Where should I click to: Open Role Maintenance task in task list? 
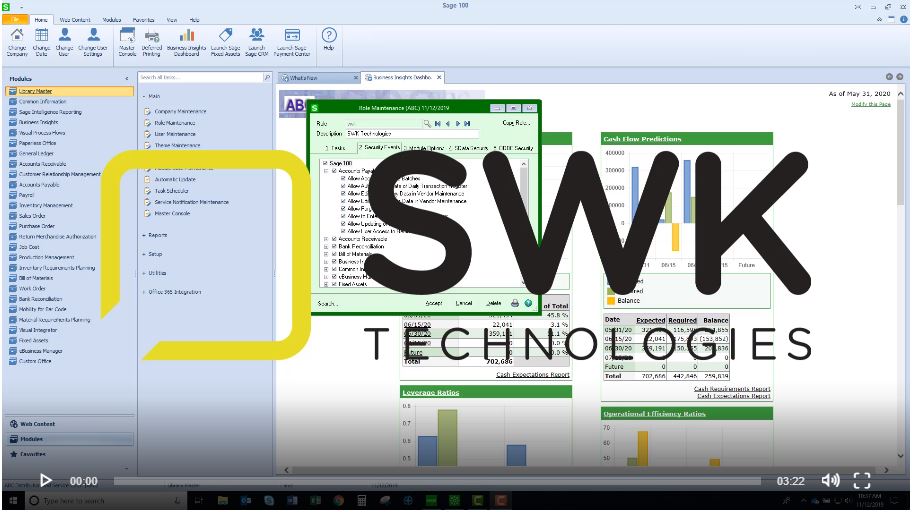coord(175,123)
